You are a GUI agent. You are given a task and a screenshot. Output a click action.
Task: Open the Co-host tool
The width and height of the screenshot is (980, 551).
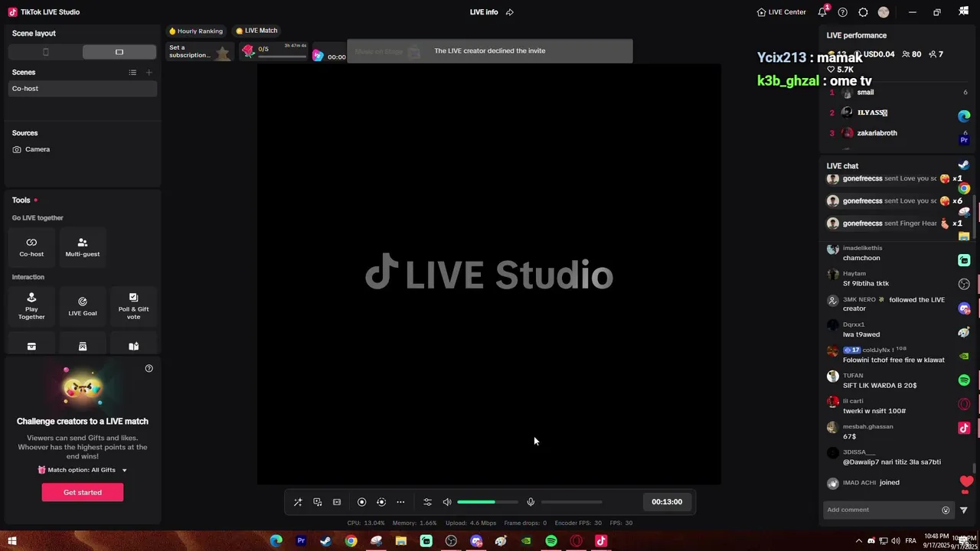click(x=31, y=246)
